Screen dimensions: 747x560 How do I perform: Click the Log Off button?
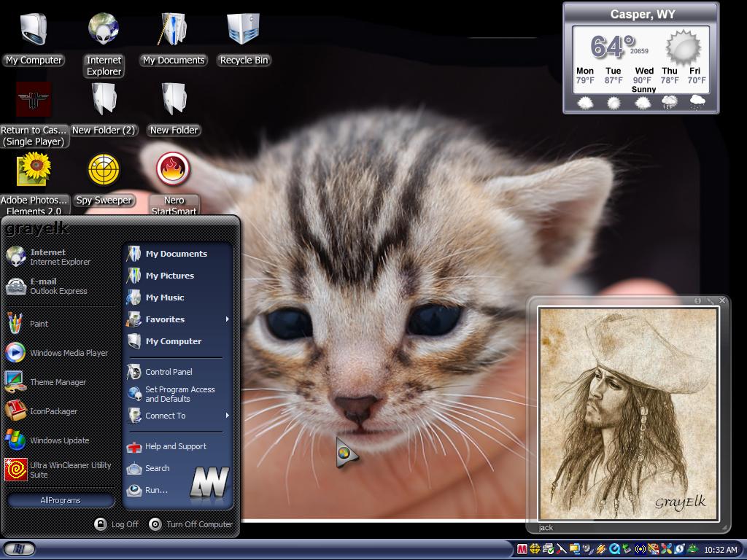click(117, 524)
